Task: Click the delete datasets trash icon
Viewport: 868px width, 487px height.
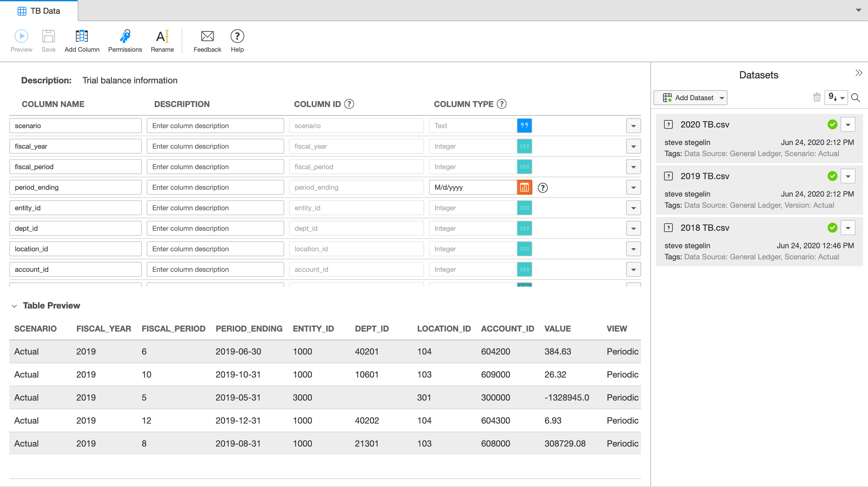Action: 817,97
